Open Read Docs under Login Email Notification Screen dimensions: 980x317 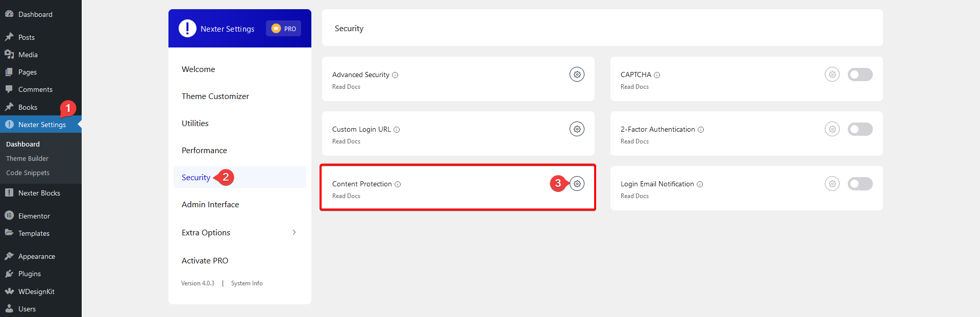[634, 196]
